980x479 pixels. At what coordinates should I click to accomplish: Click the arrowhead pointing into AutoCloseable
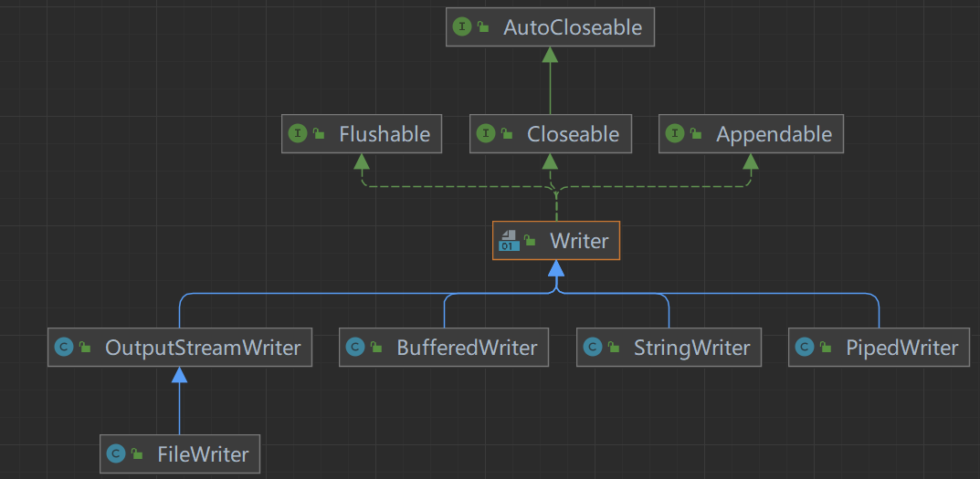pyautogui.click(x=550, y=55)
